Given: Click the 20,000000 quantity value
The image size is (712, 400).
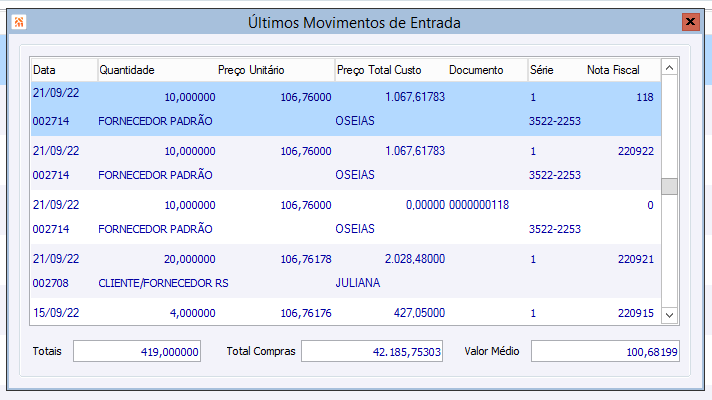Looking at the screenshot, I should 189,259.
